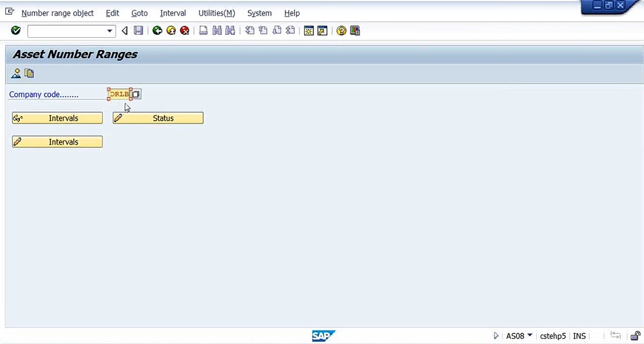Click the First Page icon
The image size is (644, 344).
coord(249,31)
